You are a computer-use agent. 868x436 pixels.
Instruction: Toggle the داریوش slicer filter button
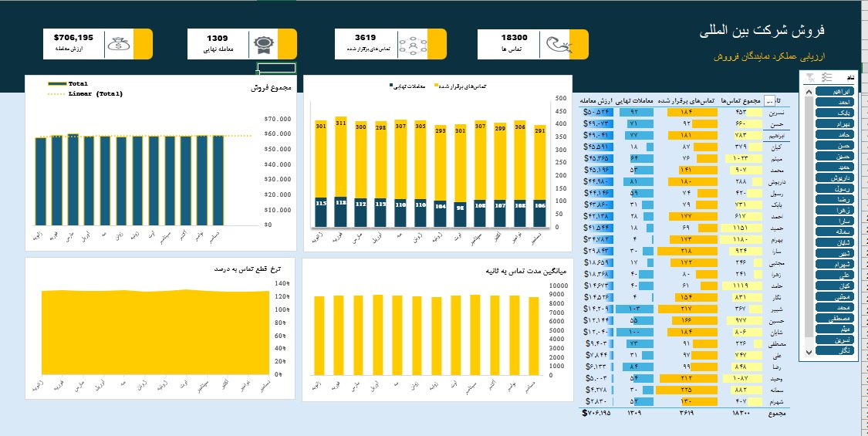coord(836,177)
